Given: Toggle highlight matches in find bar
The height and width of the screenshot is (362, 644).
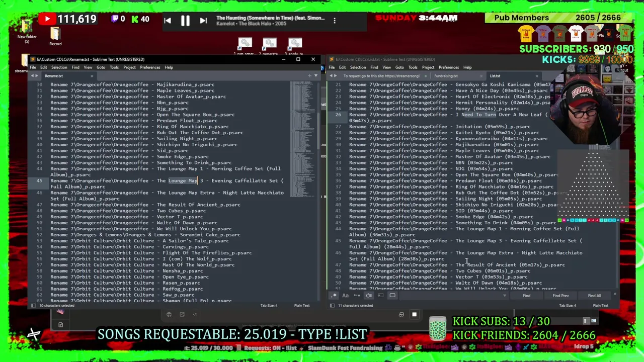Looking at the screenshot, I should pyautogui.click(x=392, y=296).
